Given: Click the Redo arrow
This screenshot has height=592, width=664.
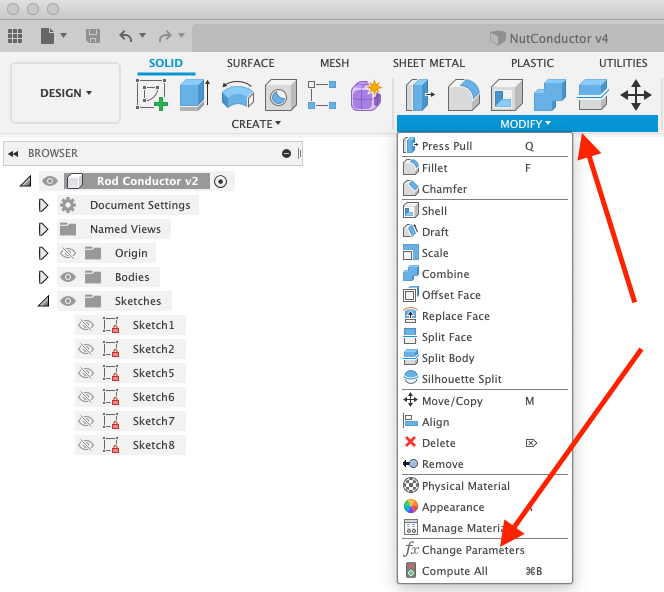Looking at the screenshot, I should pyautogui.click(x=165, y=36).
